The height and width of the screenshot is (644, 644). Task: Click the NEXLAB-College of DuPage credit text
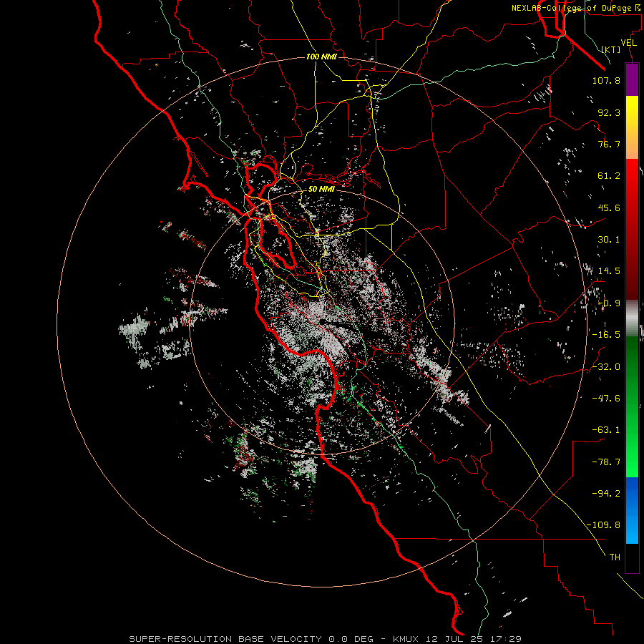point(575,8)
